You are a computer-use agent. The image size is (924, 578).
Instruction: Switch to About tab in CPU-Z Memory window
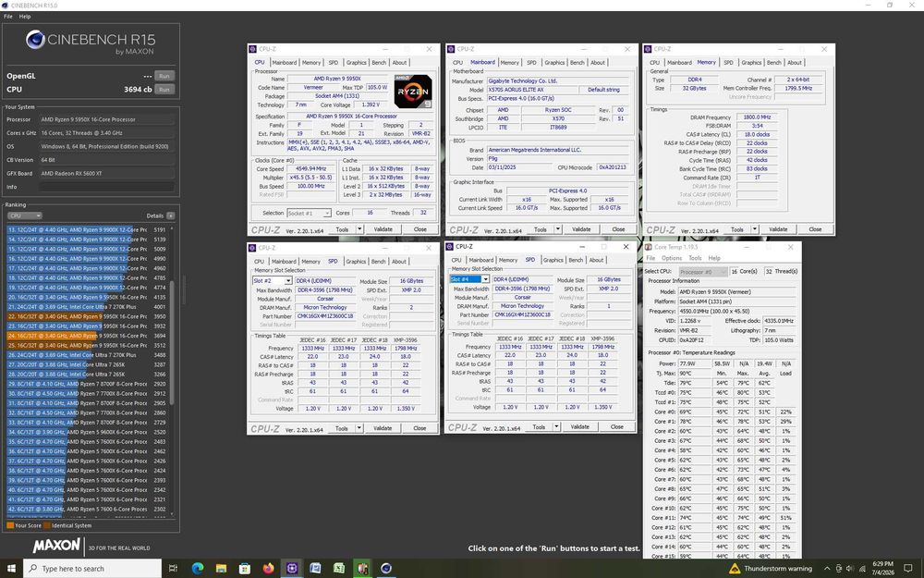tap(795, 63)
